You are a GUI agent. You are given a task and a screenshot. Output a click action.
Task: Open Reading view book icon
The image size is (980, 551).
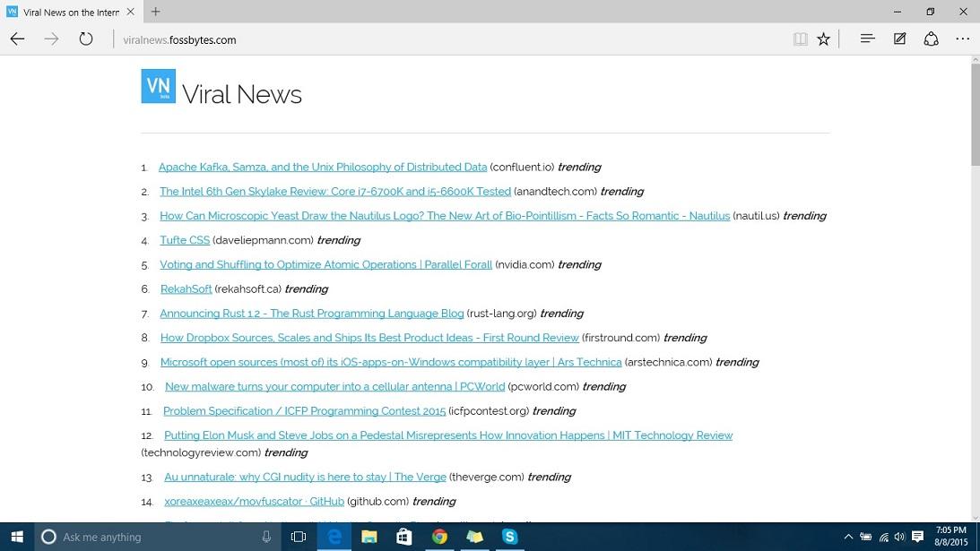pyautogui.click(x=800, y=39)
